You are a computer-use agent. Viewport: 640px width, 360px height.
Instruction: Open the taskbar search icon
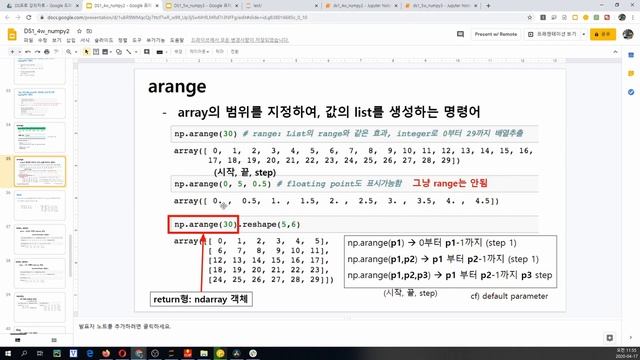tap(24, 353)
